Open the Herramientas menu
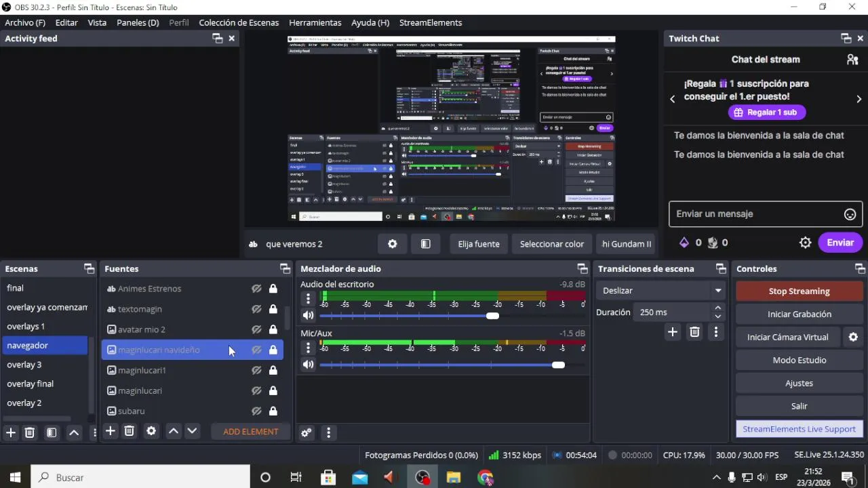Image resolution: width=868 pixels, height=488 pixels. (x=315, y=22)
